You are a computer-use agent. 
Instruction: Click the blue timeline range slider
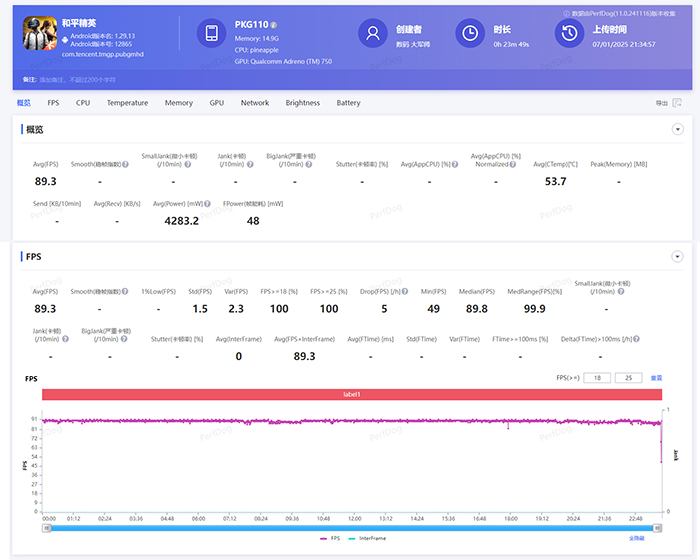point(352,527)
